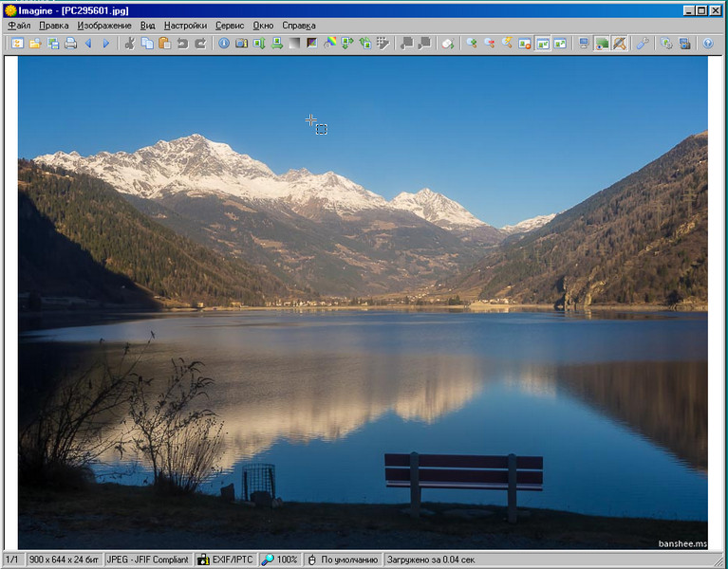Click the images with gear batch icon
The image size is (728, 569).
tap(666, 43)
